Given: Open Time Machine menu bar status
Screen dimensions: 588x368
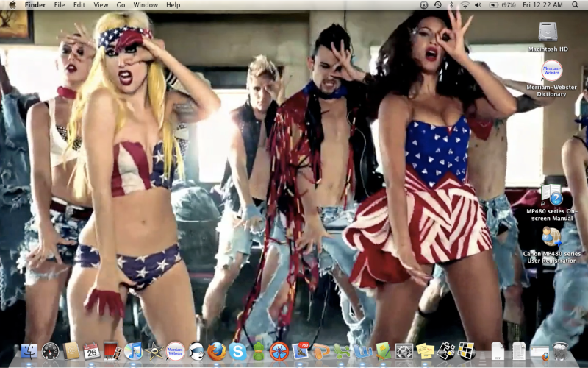Looking at the screenshot, I should 437,5.
